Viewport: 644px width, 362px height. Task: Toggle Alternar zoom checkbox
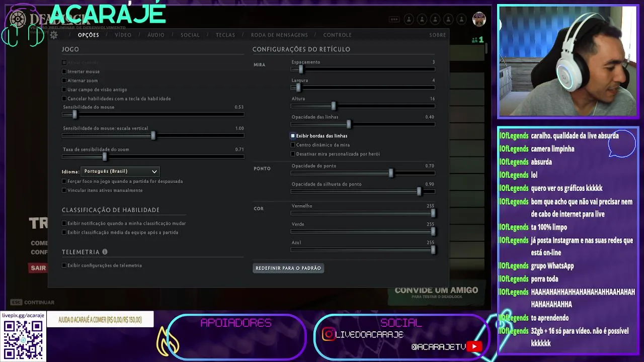click(x=64, y=80)
